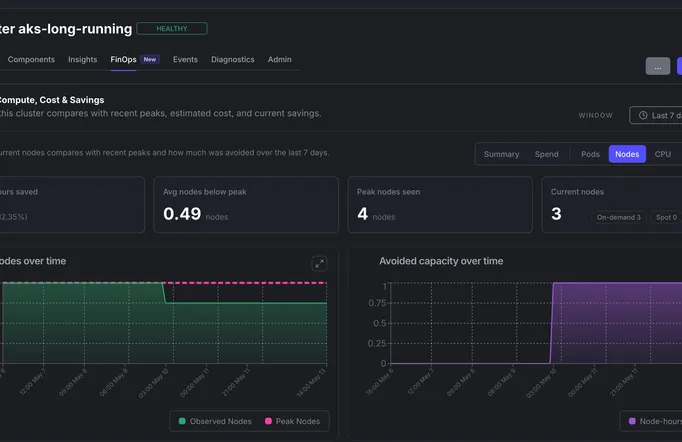Click the WINDOW label
Image resolution: width=682 pixels, height=442 pixels.
coord(595,115)
